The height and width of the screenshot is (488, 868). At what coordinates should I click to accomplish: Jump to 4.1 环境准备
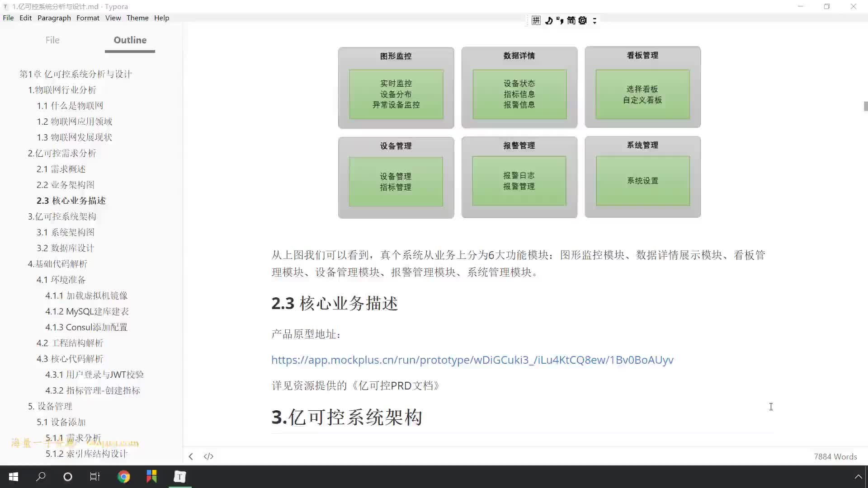tap(61, 280)
